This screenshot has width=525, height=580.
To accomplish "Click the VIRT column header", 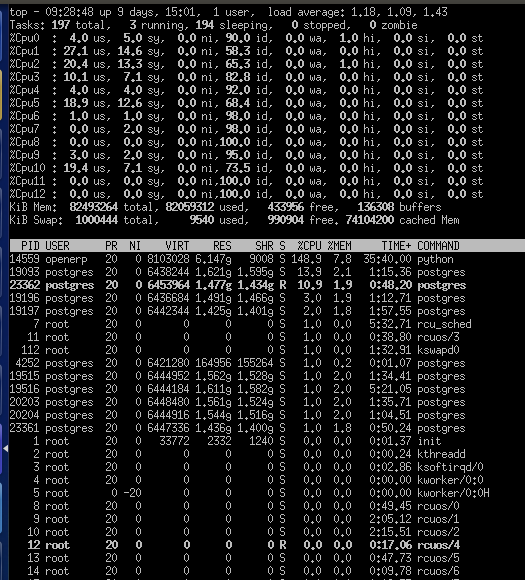I will point(177,246).
